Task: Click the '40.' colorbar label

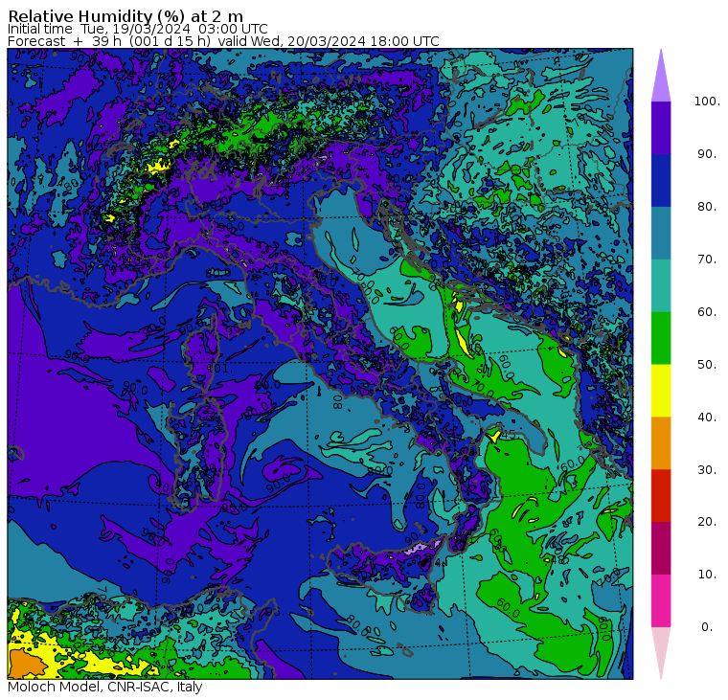Action: (x=707, y=418)
